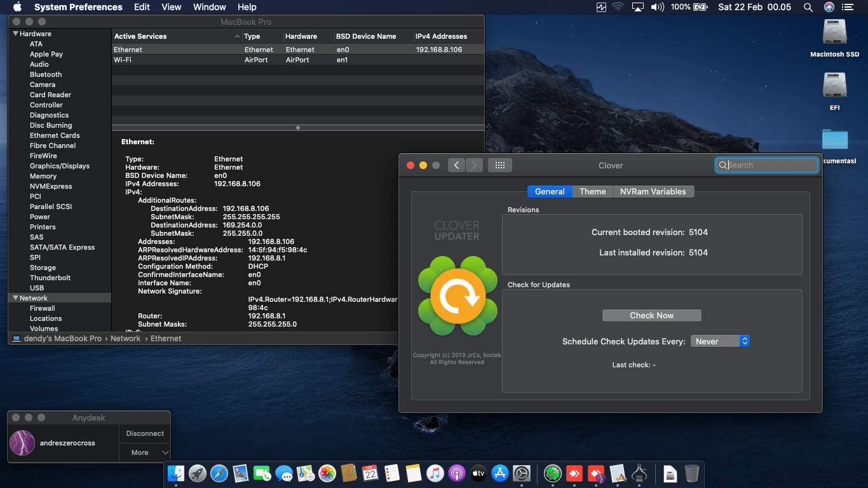Screen dimensions: 868x488
Task: Click IPv4 Addresses column header
Action: [x=449, y=36]
